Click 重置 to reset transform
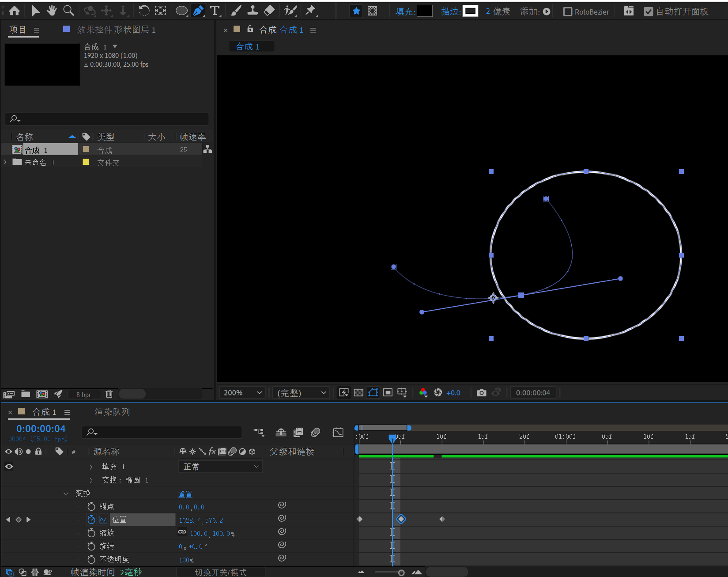728x577 pixels. [185, 494]
